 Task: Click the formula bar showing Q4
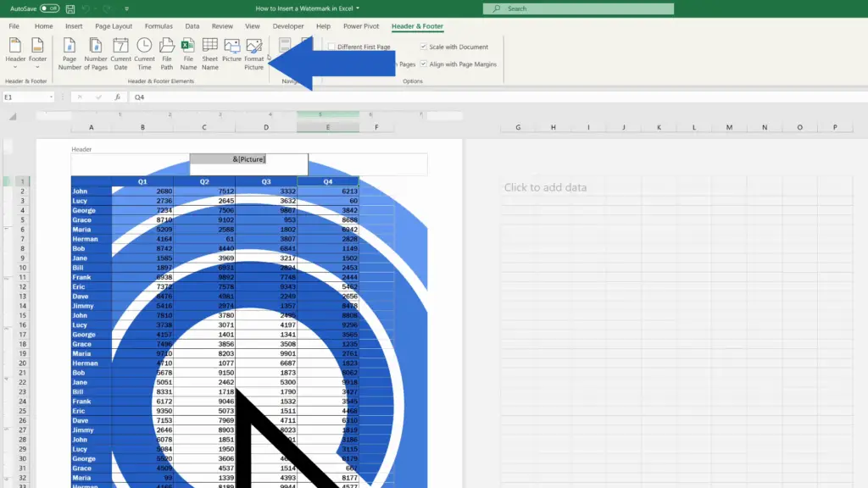498,97
